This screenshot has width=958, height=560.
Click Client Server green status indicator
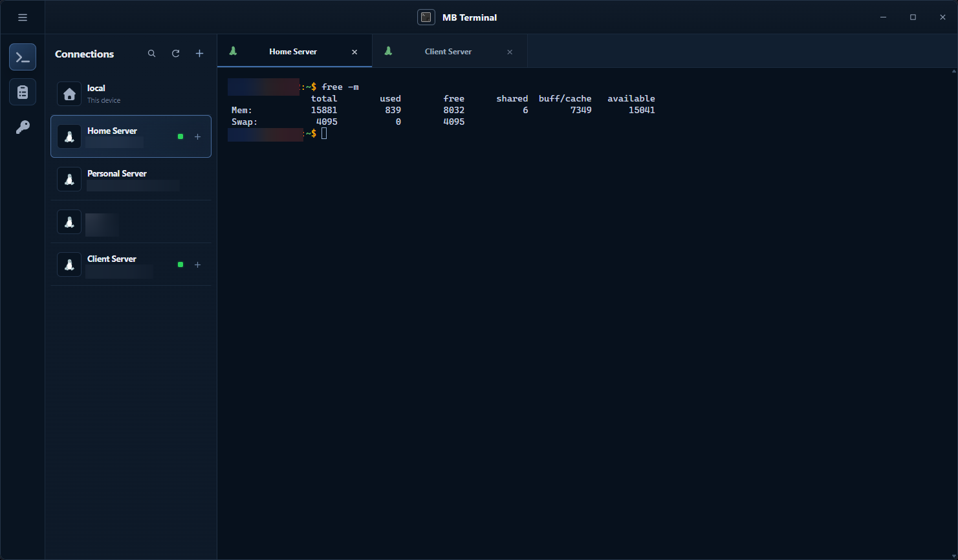(x=180, y=264)
